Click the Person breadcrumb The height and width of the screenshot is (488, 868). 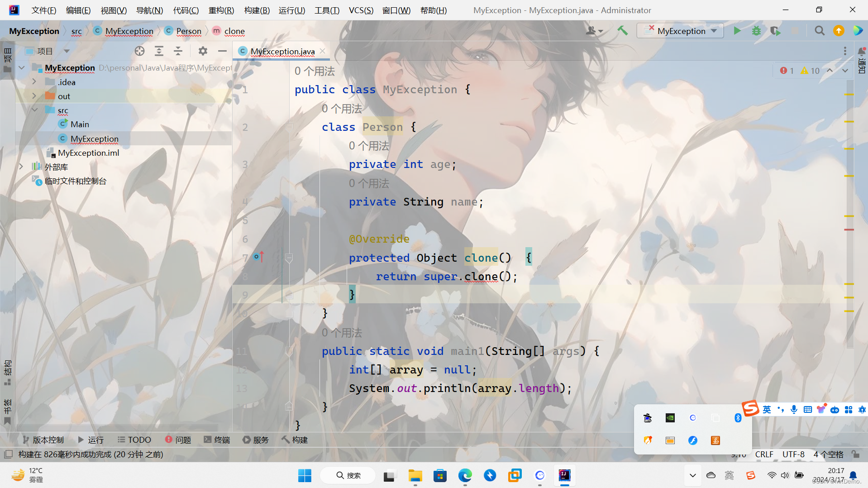pos(183,31)
